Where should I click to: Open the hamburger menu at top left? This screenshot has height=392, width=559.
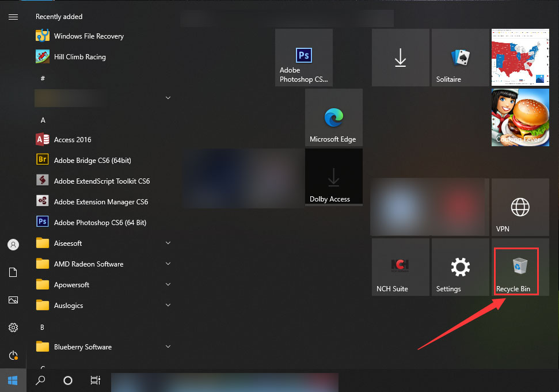pos(13,17)
